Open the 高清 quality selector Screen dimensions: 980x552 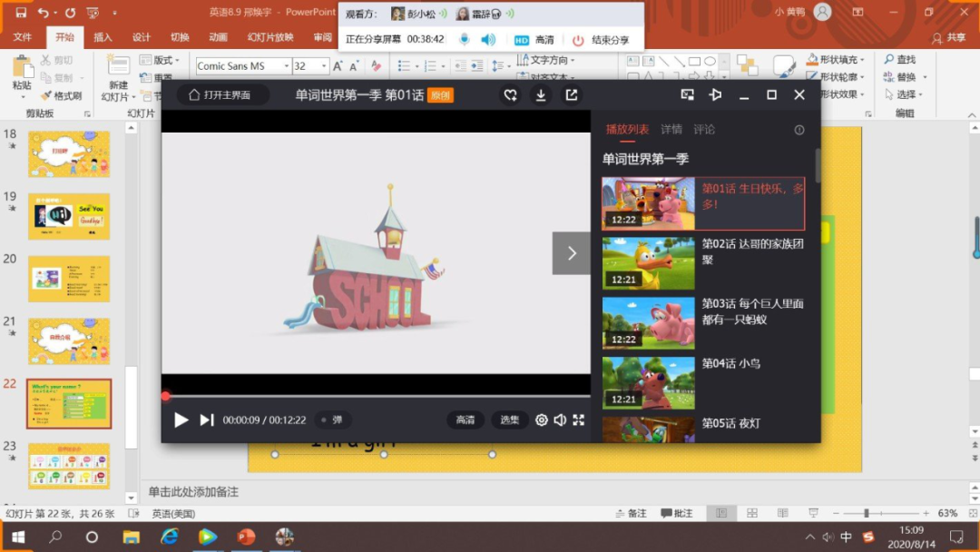(465, 420)
